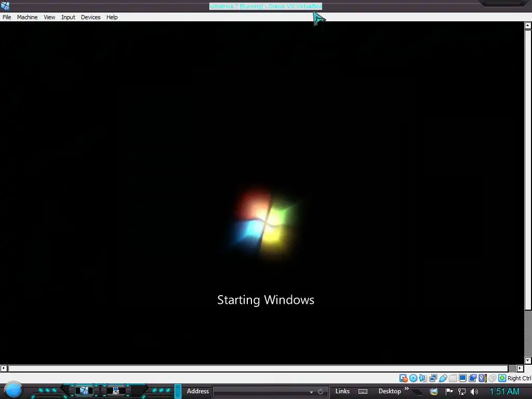Click the CPU virtualization status icon
532x399 pixels.
coord(483,378)
